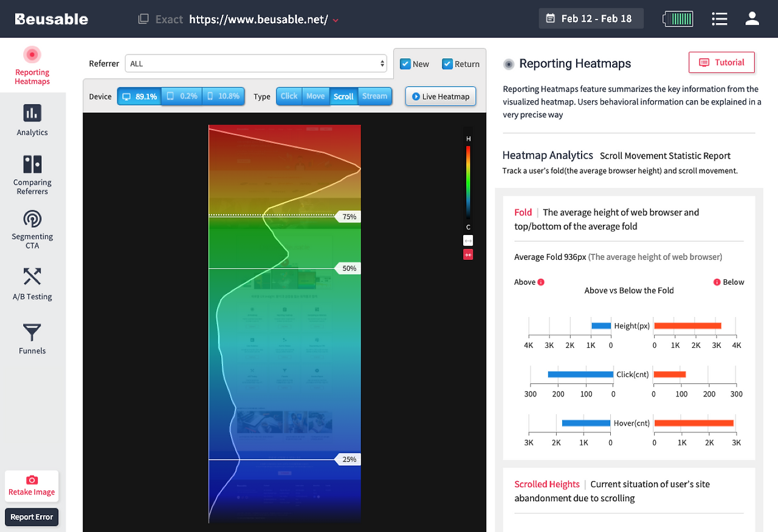Screen dimensions: 778x532
Task: Toggle the Return visitors checkbox
Action: tap(447, 64)
